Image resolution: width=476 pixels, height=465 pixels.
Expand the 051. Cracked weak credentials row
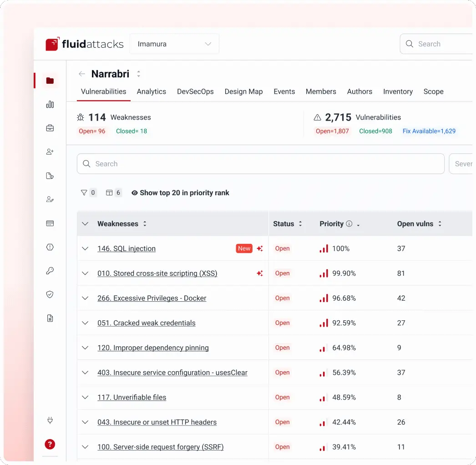click(85, 323)
